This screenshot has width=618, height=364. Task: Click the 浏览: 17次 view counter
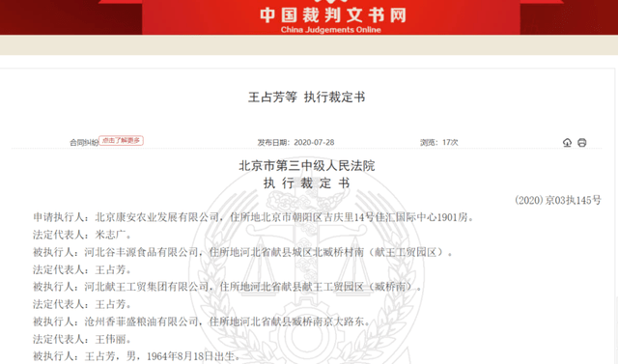click(x=439, y=142)
